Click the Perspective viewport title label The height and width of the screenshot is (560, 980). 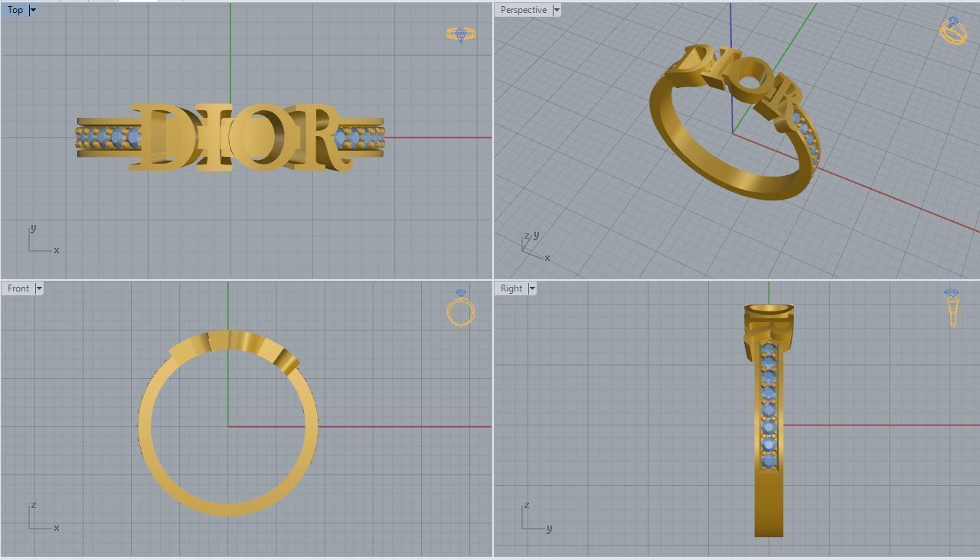click(524, 10)
